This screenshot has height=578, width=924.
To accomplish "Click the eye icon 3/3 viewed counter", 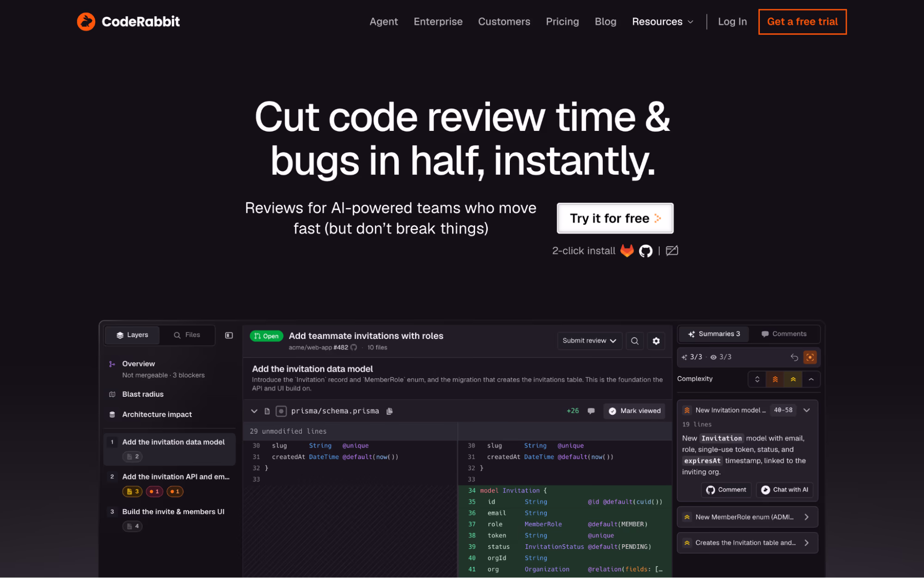I will 721,357.
